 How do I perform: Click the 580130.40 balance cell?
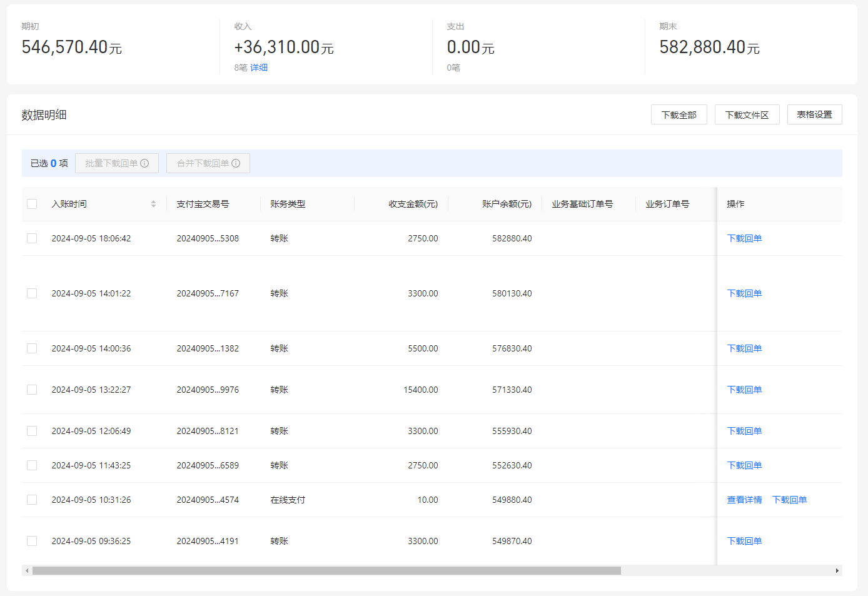[512, 293]
